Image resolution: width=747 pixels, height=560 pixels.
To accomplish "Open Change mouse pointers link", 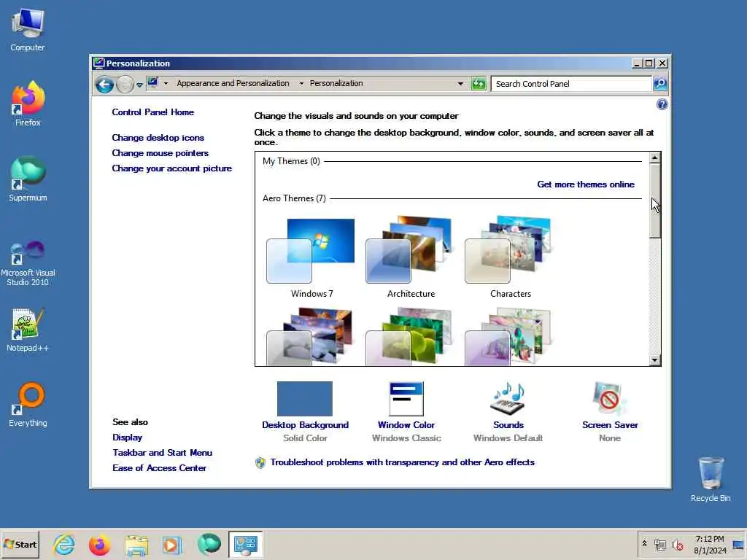I will coord(160,153).
